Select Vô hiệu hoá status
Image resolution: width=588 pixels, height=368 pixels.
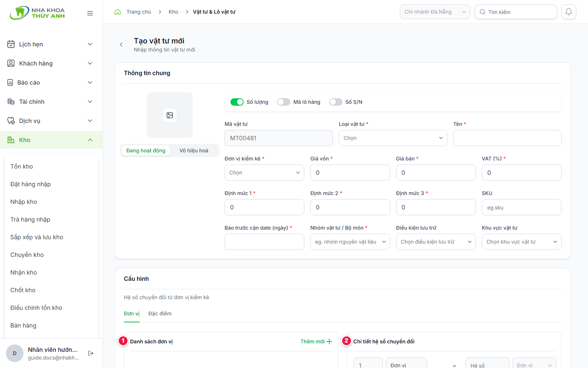(194, 151)
